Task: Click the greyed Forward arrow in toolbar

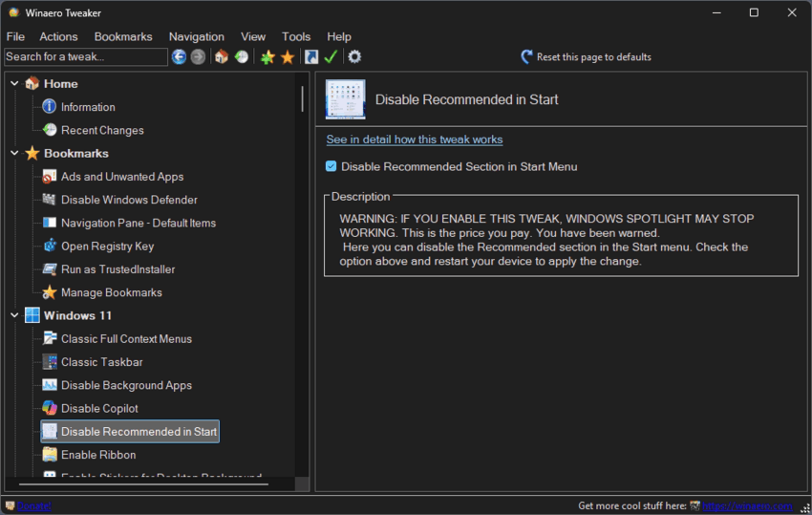Action: (x=198, y=56)
